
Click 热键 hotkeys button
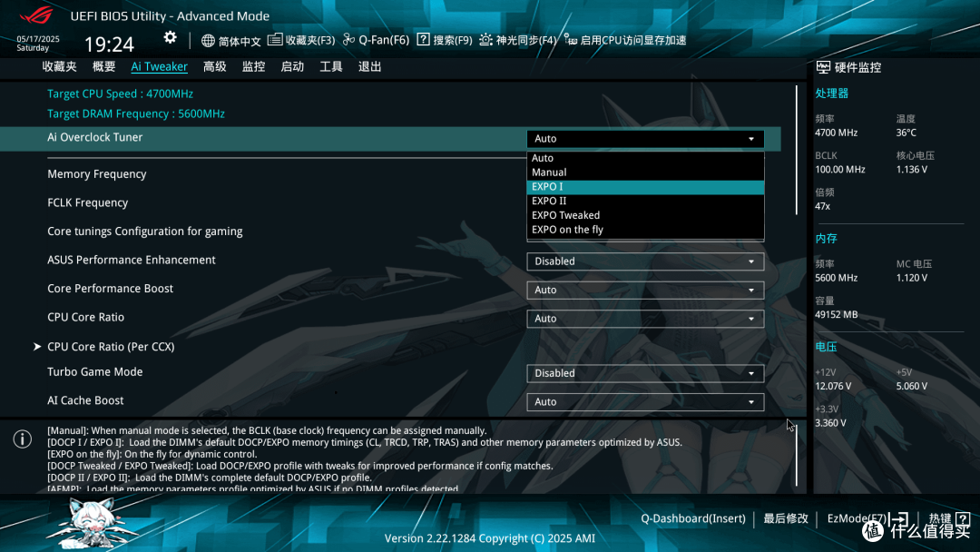[x=949, y=519]
